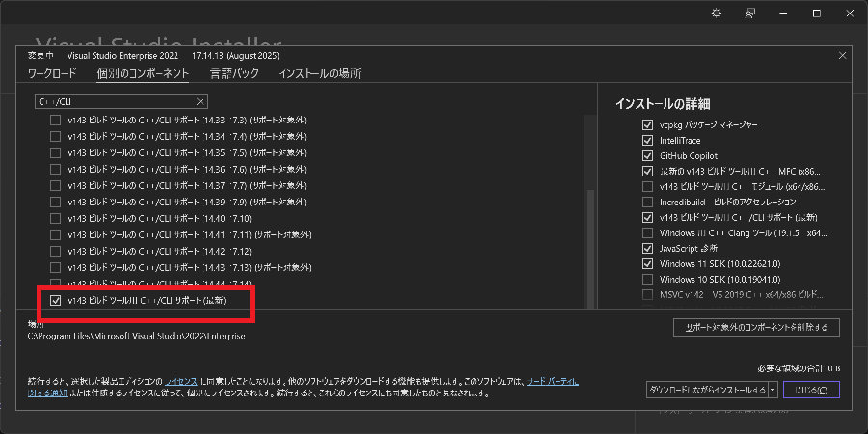The height and width of the screenshot is (434, 868).
Task: Uncheck GitHub Copilot in install details
Action: point(647,155)
